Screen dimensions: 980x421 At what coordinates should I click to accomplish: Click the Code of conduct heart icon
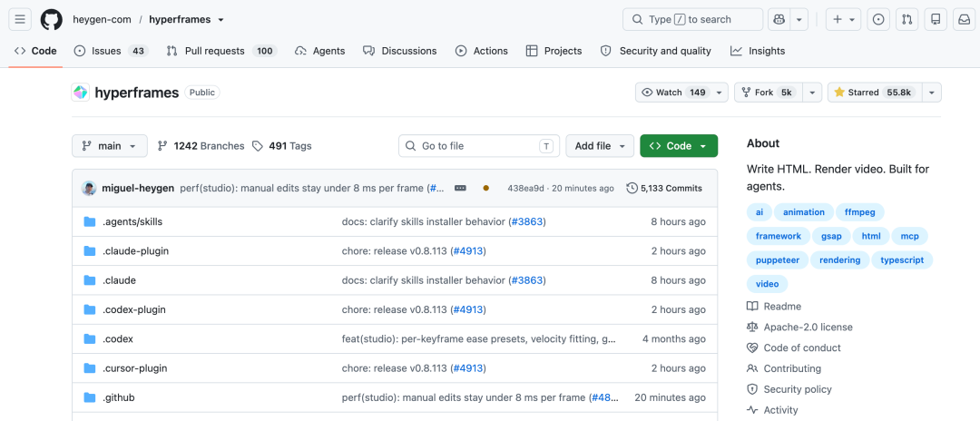tap(752, 348)
